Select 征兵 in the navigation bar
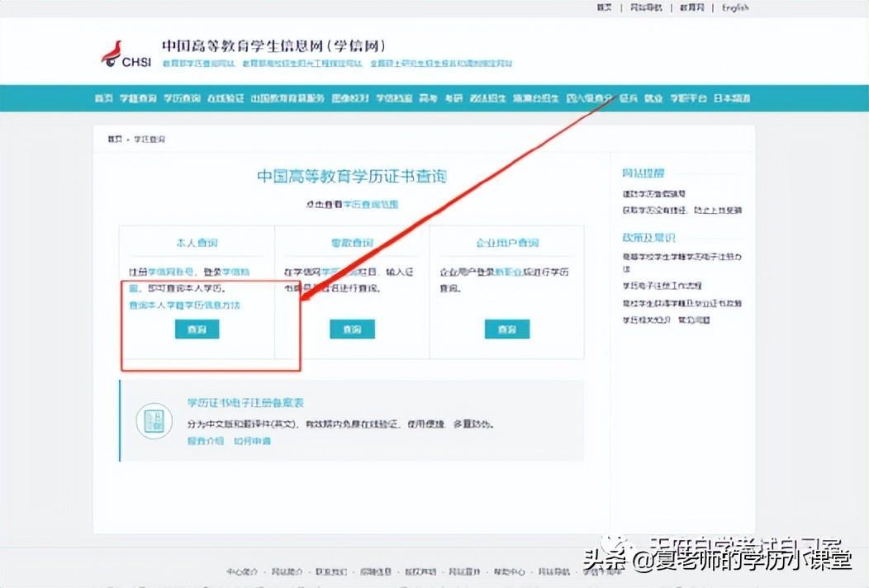The width and height of the screenshot is (869, 588). (629, 98)
